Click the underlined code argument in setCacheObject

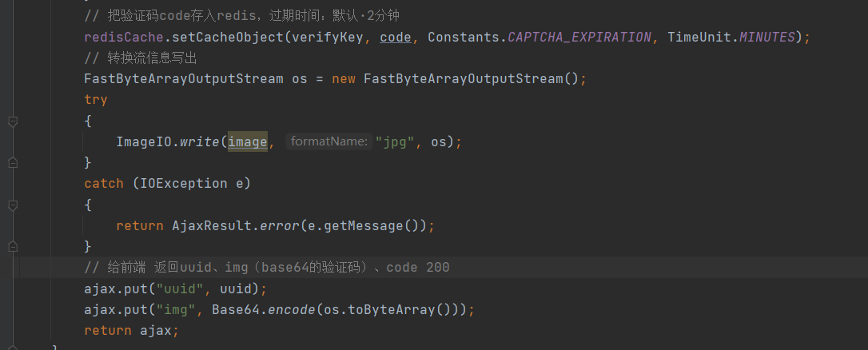click(396, 37)
